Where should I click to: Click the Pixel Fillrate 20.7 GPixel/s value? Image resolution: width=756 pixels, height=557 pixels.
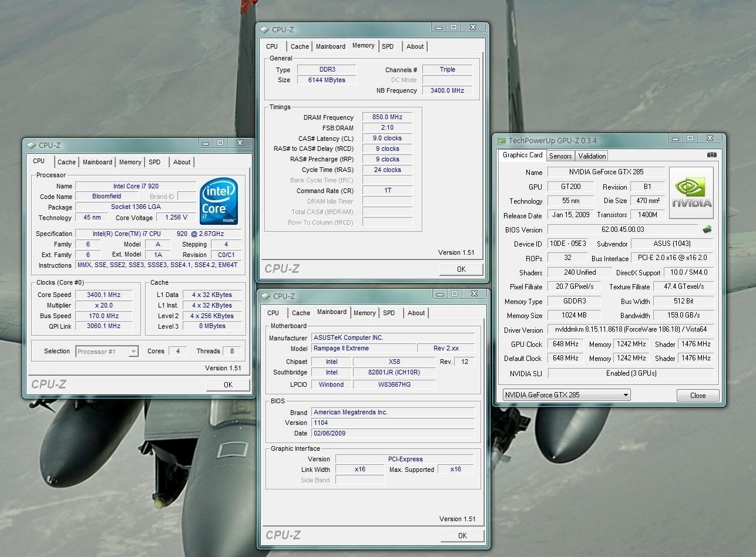[x=574, y=286]
